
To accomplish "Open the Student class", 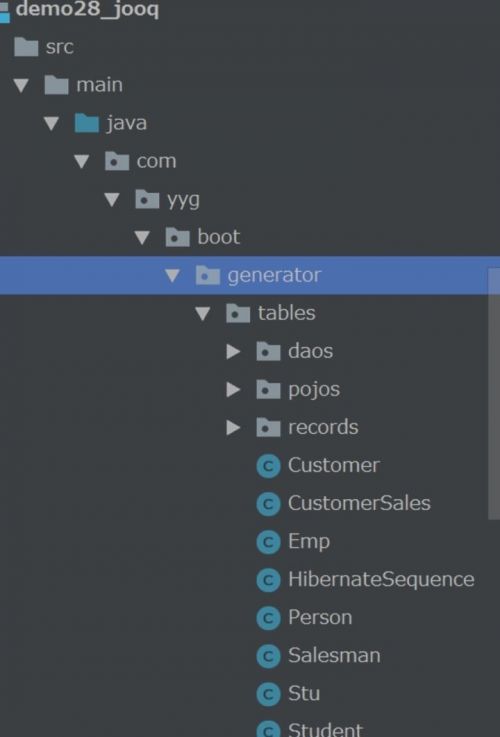I will pyautogui.click(x=325, y=729).
